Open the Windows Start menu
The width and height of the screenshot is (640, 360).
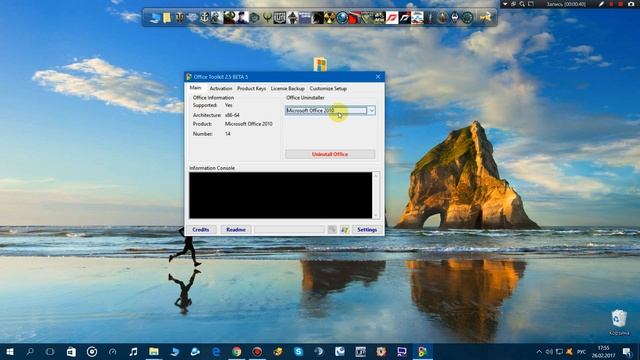(x=10, y=351)
